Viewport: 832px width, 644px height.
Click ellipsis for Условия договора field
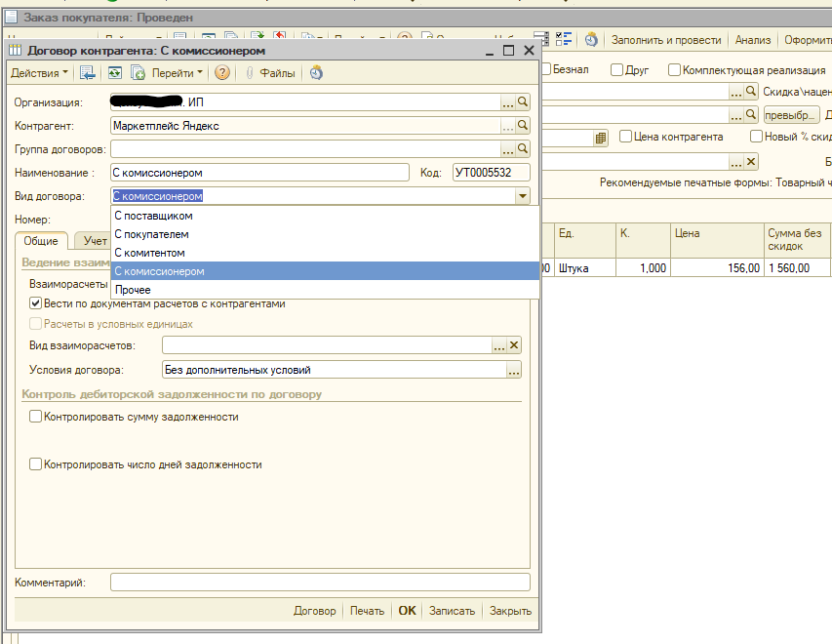click(x=514, y=370)
